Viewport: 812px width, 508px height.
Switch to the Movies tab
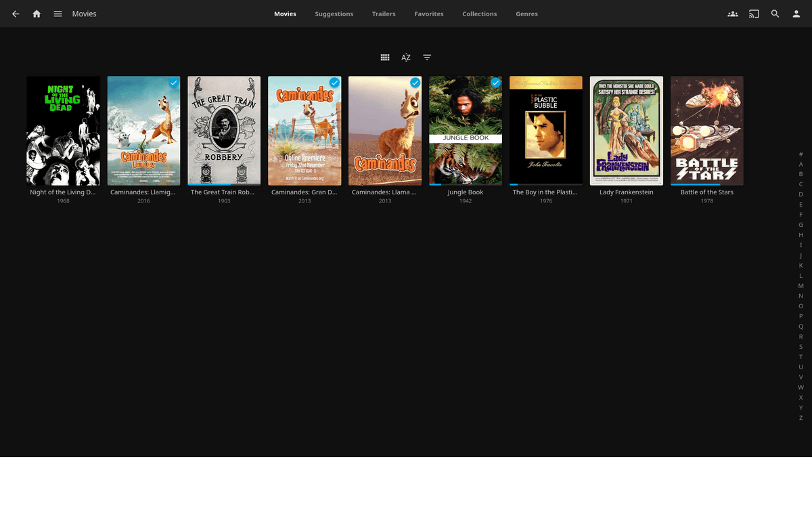tap(285, 14)
